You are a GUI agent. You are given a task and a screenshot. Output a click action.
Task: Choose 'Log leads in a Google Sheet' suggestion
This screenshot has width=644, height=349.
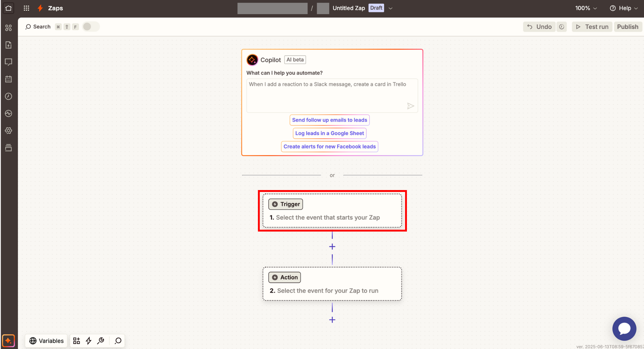[x=330, y=133]
